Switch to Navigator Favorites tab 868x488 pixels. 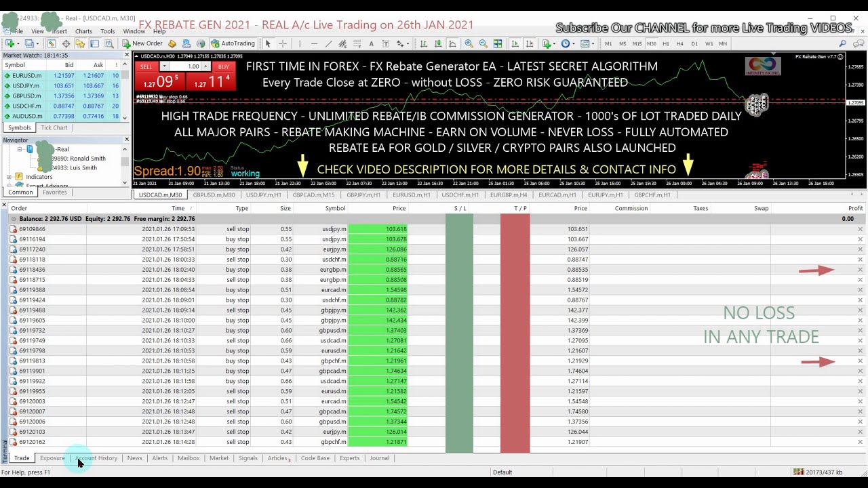coord(55,192)
